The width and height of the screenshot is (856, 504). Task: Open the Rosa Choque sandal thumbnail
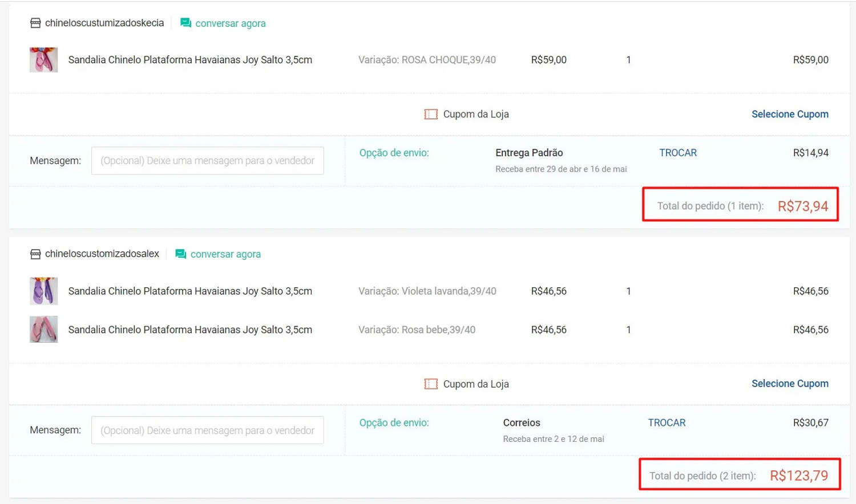click(44, 60)
